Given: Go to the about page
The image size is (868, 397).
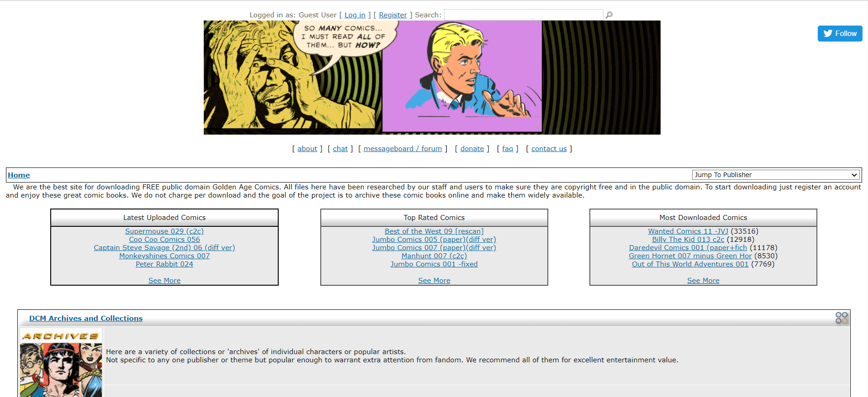Looking at the screenshot, I should click(307, 149).
